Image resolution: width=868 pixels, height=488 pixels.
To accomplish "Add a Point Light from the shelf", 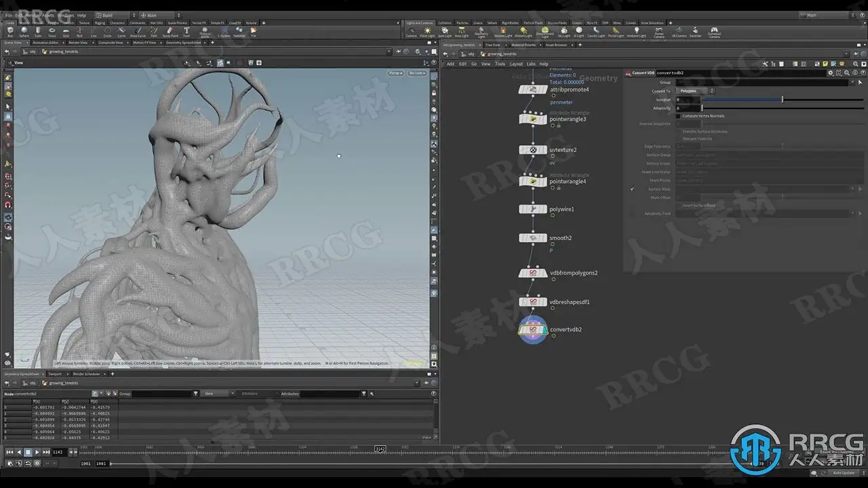I will (428, 31).
